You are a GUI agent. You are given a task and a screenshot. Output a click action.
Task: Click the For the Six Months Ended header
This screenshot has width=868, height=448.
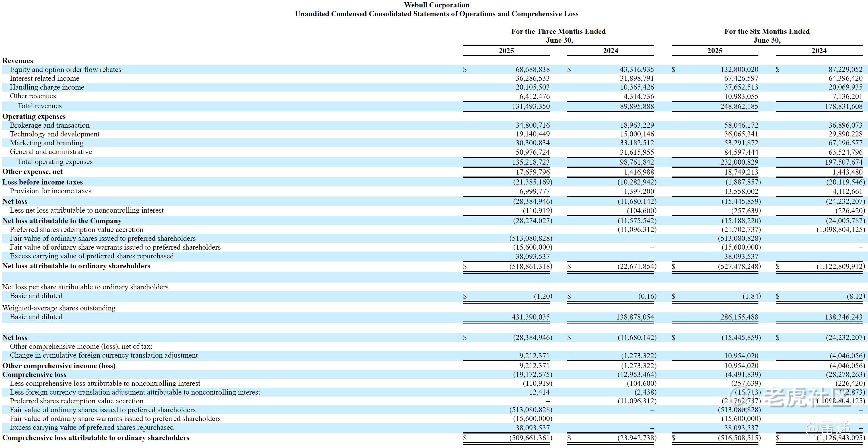pos(767,31)
